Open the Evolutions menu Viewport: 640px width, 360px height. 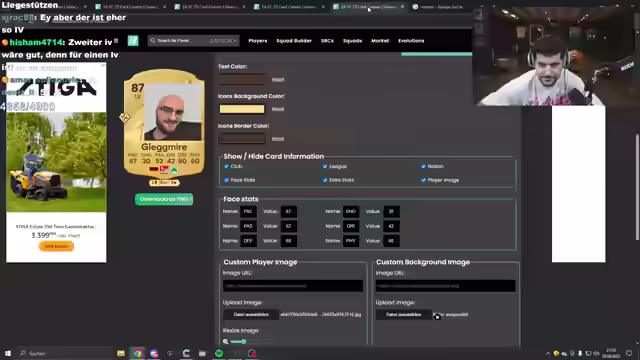tap(411, 41)
